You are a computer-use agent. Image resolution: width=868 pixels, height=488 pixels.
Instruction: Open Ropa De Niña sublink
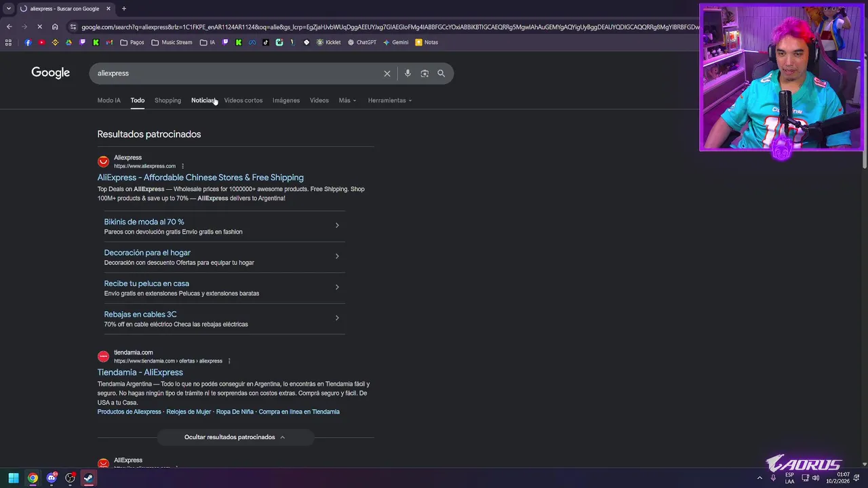[235, 412]
